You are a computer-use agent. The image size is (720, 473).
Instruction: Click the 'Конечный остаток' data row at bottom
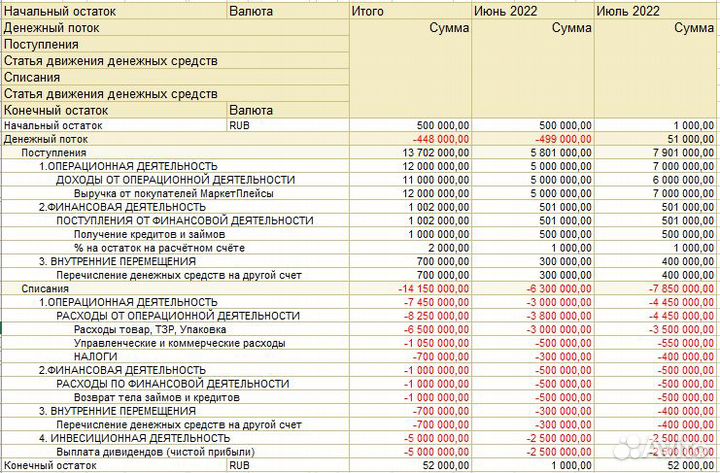click(x=360, y=465)
